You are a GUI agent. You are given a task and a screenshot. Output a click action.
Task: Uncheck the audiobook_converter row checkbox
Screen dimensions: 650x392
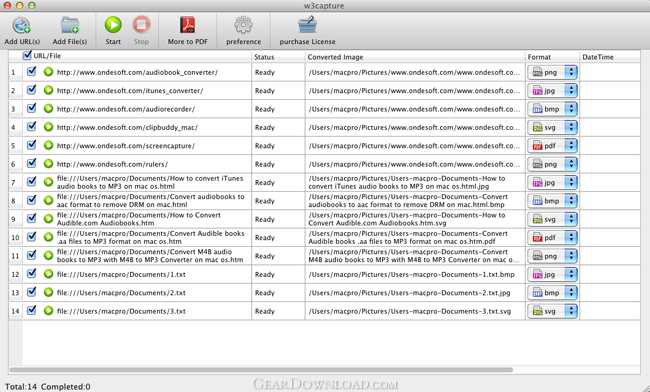click(x=32, y=71)
